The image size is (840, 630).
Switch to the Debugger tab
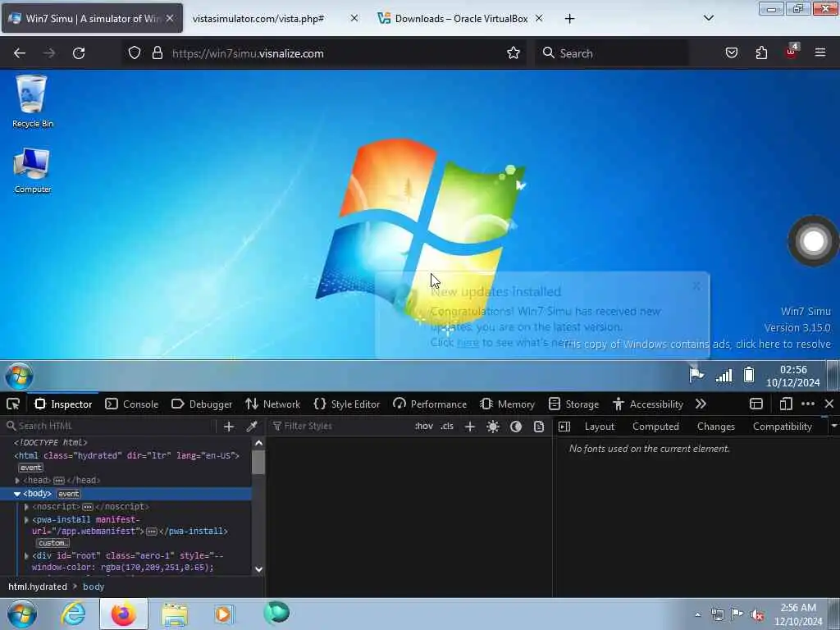coord(202,404)
